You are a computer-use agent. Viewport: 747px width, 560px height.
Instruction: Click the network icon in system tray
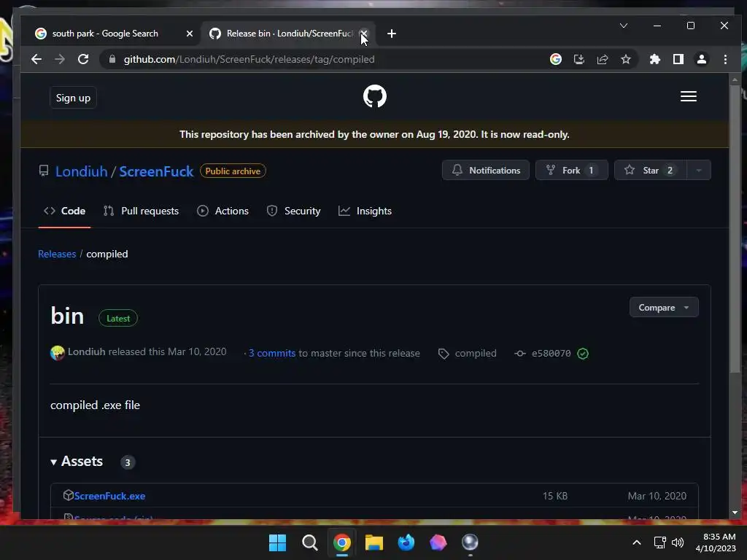tap(659, 542)
